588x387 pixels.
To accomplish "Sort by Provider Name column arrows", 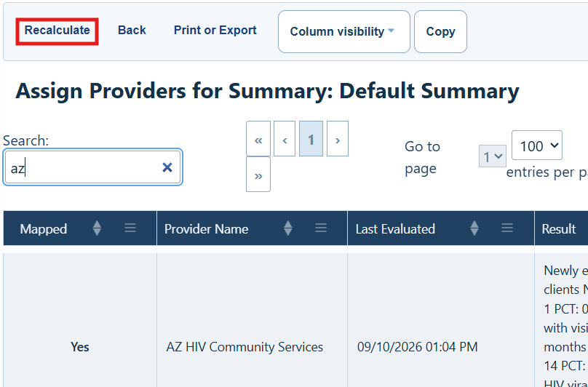I will click(x=288, y=228).
